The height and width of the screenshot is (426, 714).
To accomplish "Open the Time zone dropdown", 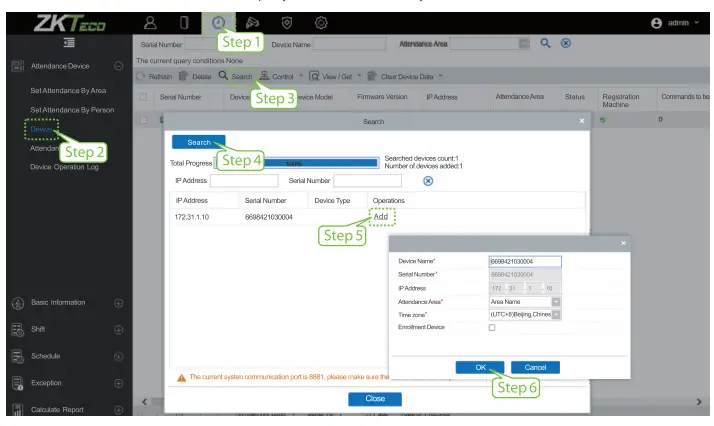I will [x=555, y=314].
